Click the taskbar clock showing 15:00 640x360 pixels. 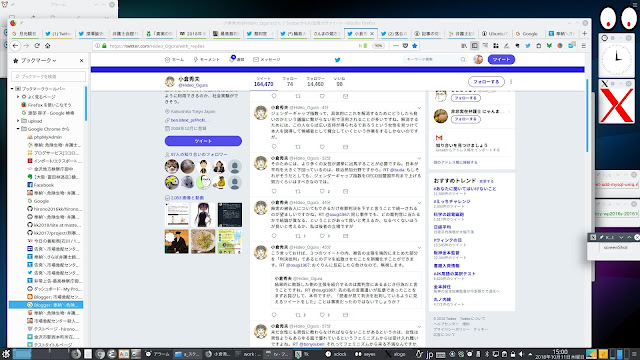click(x=560, y=354)
